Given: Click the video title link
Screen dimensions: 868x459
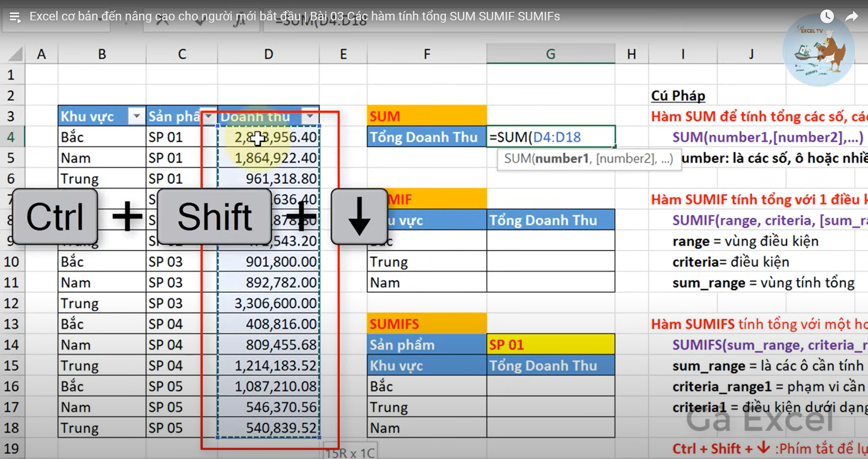Looking at the screenshot, I should 294,16.
